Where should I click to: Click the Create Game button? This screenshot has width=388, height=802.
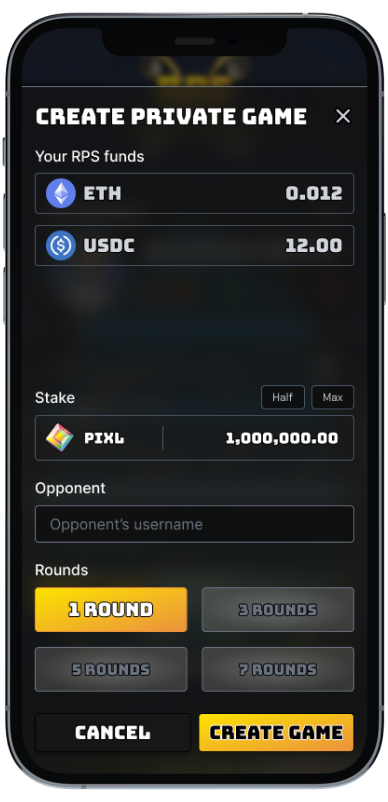276,732
